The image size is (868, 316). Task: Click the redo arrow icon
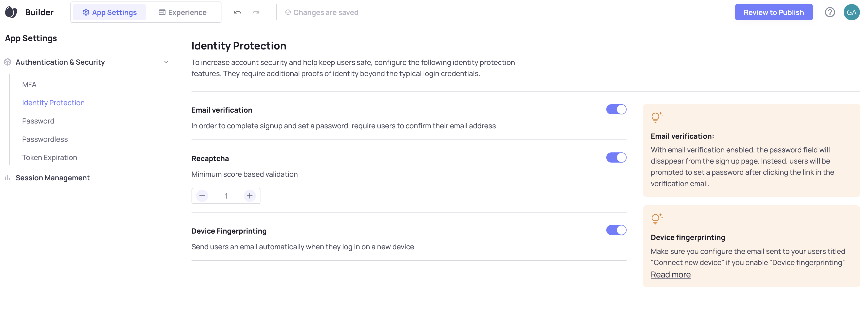(x=256, y=12)
